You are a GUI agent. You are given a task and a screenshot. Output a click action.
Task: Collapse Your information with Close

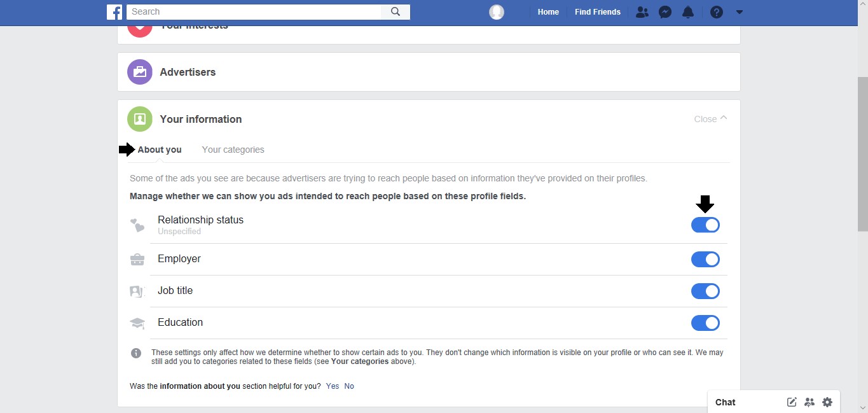tap(710, 119)
